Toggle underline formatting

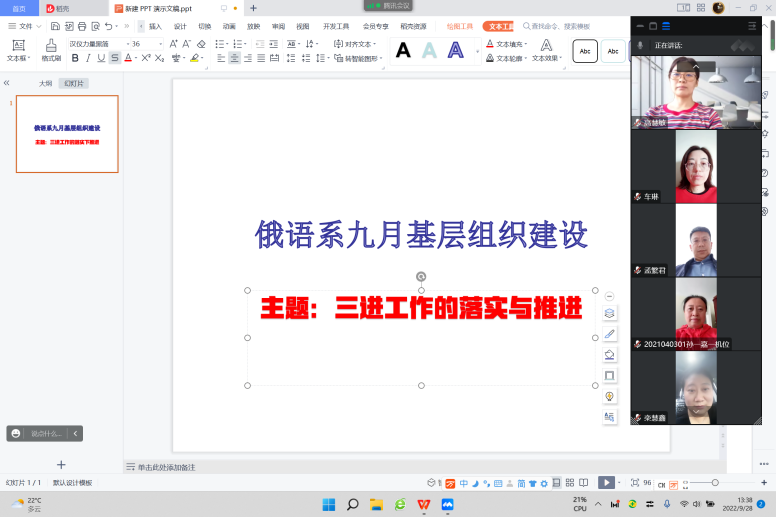101,58
